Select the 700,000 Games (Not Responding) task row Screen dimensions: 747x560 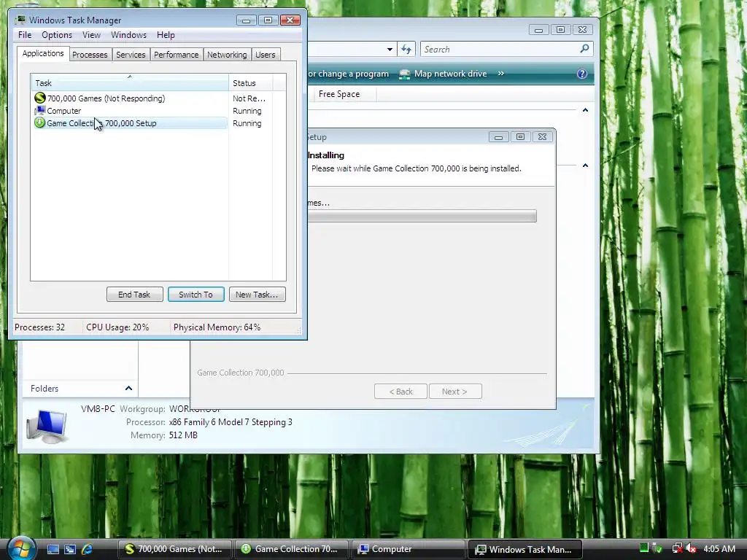(129, 98)
